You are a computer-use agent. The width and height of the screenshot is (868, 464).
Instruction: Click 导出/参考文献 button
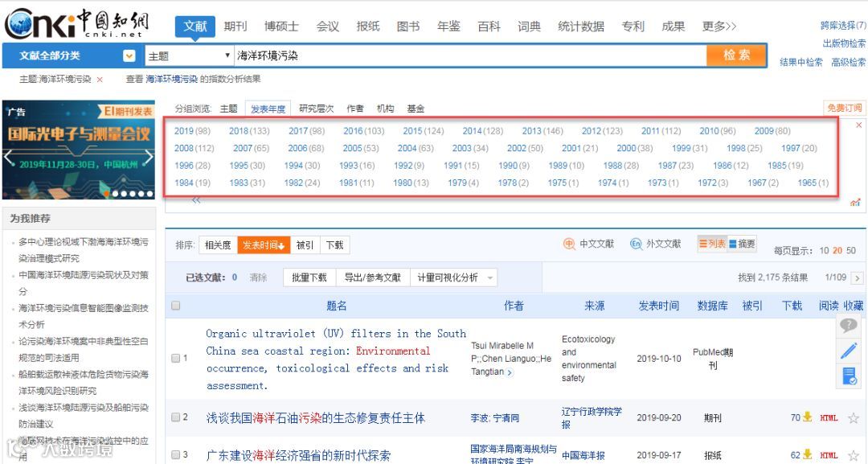373,277
